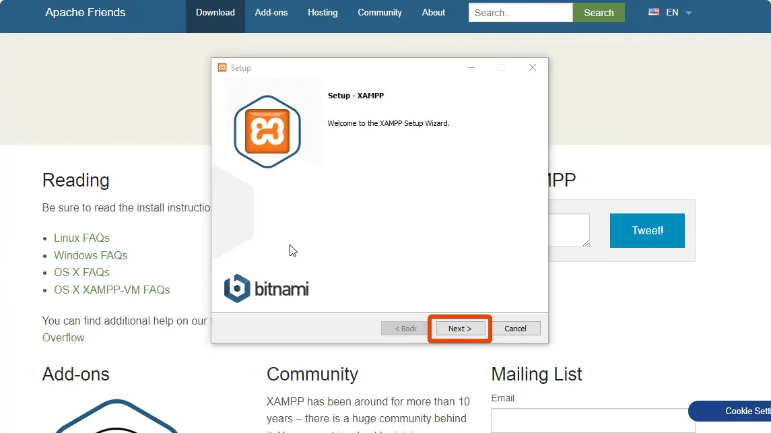
Task: Go to the Hosting page
Action: click(x=322, y=13)
